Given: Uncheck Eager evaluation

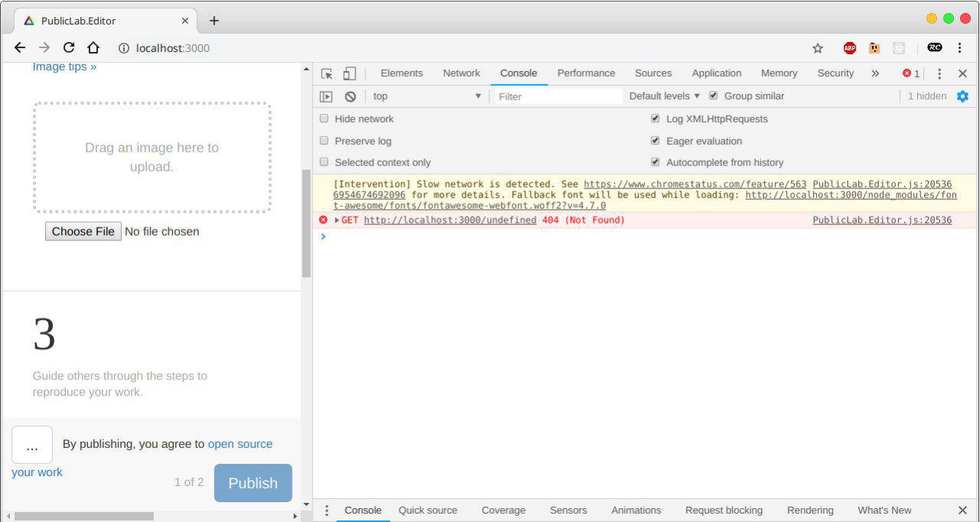Looking at the screenshot, I should coord(655,141).
